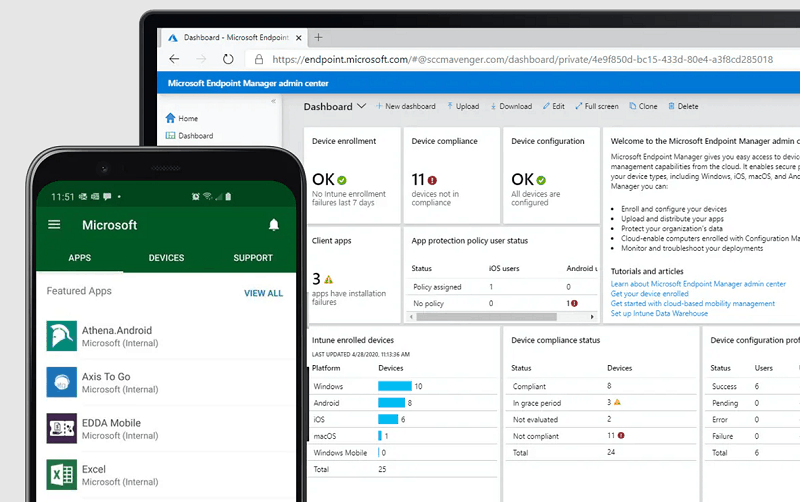Tap the notification bell on the phone app
Screen dimensions: 800x502
click(x=274, y=225)
